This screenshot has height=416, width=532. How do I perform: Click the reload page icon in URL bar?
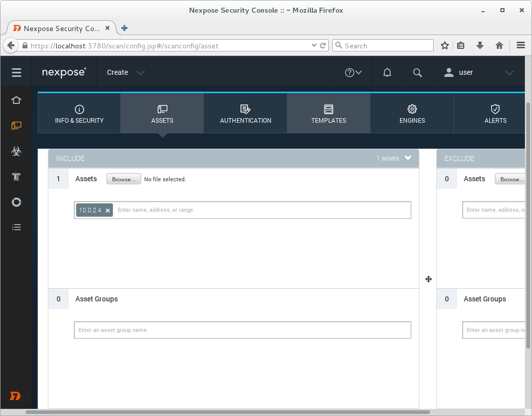coord(323,45)
